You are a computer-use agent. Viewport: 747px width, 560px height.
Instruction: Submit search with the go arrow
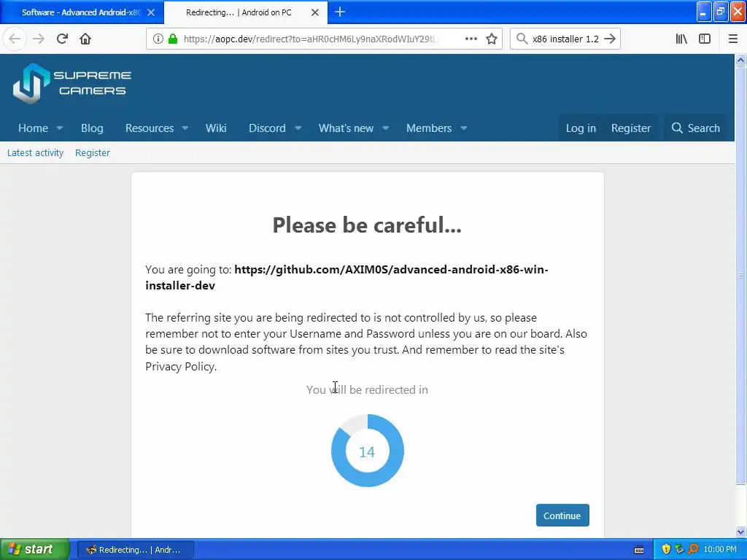[x=610, y=39]
